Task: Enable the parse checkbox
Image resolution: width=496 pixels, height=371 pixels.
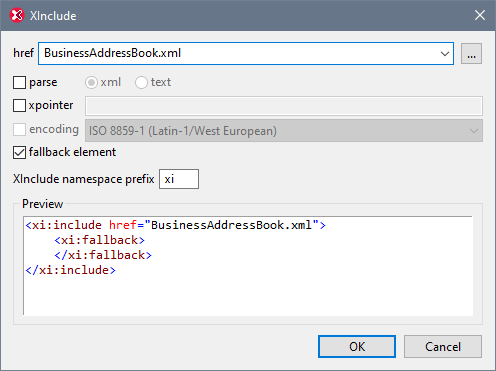Action: click(x=19, y=82)
